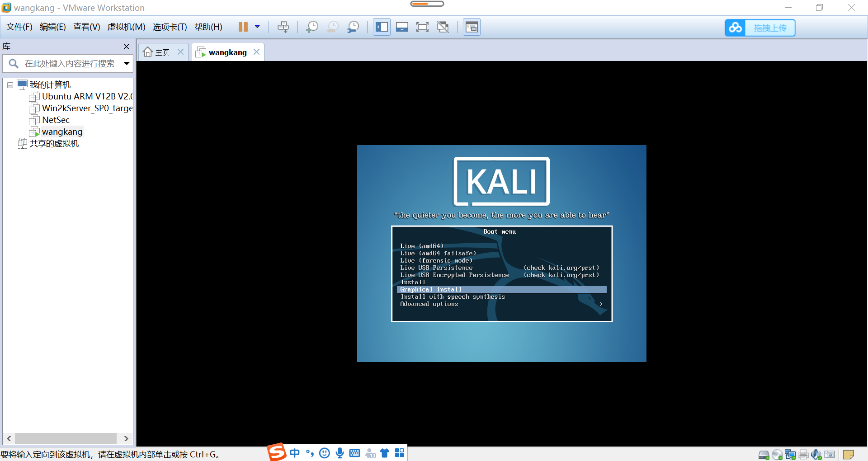Open the message log note icon
Viewport: 868px width, 461px height.
pyautogui.click(x=849, y=455)
